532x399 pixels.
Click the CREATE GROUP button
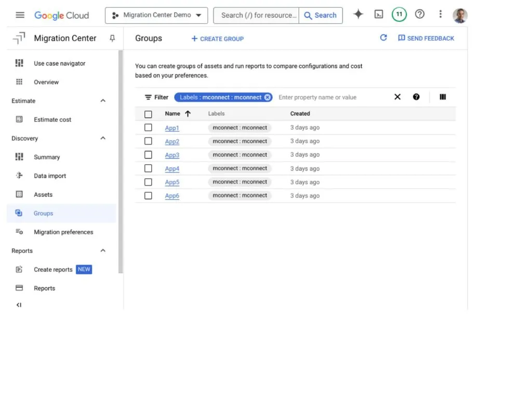coord(218,38)
